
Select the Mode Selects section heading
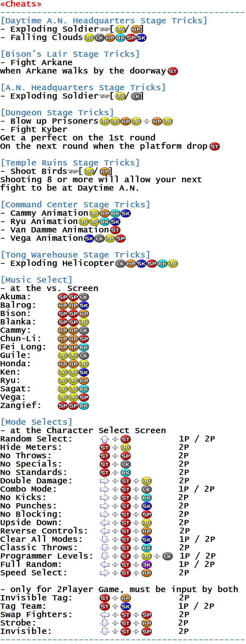pyautogui.click(x=36, y=422)
